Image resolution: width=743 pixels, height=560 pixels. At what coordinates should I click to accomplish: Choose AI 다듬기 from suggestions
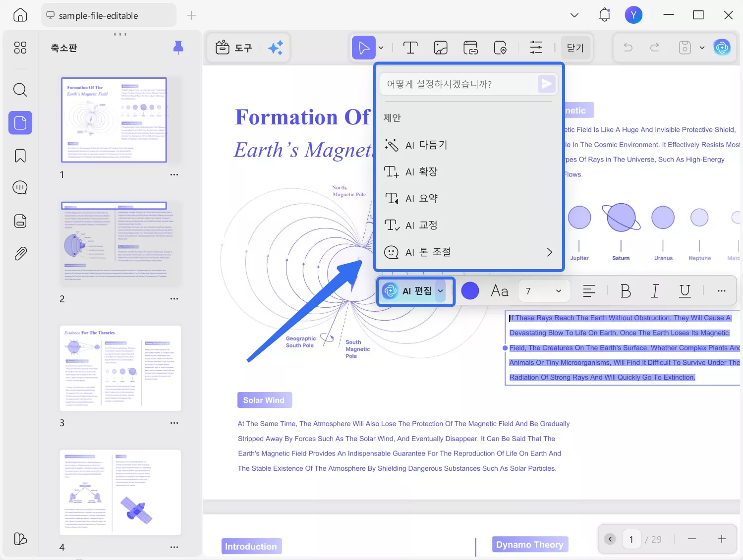pyautogui.click(x=469, y=145)
